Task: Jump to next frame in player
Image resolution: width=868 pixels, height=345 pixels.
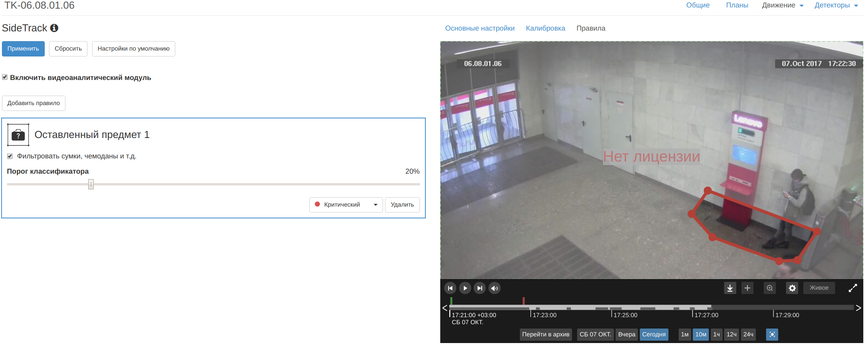Action: coord(479,288)
